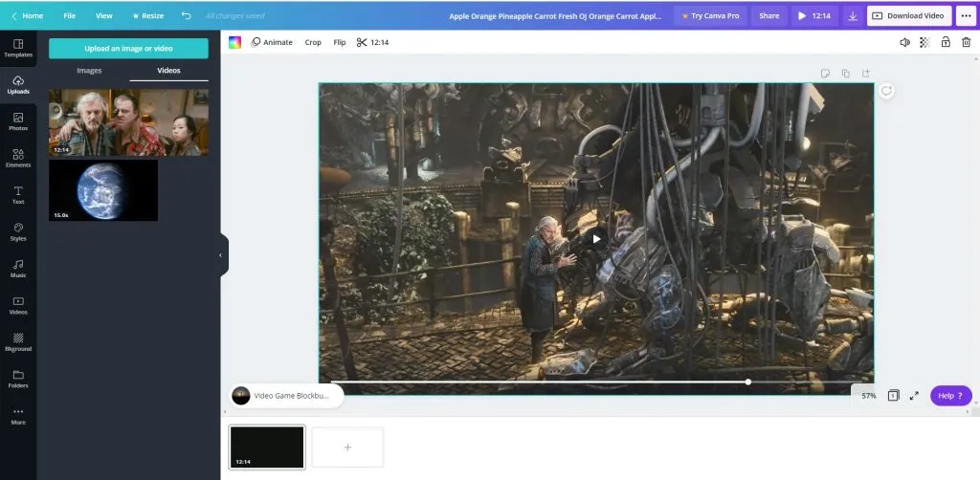
Task: Open the transparency checkerboard icon
Action: [x=925, y=42]
